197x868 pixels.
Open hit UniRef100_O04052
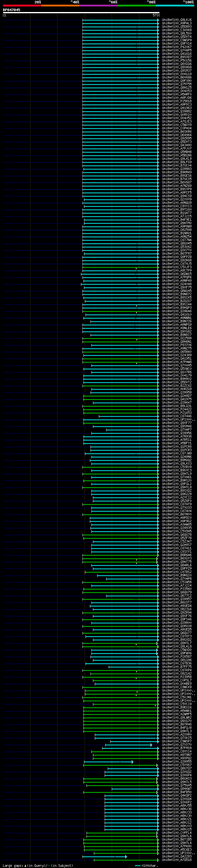pos(177,118)
